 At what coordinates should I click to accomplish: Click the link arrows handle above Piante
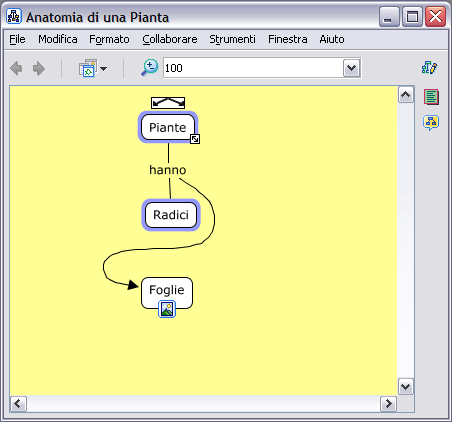168,103
